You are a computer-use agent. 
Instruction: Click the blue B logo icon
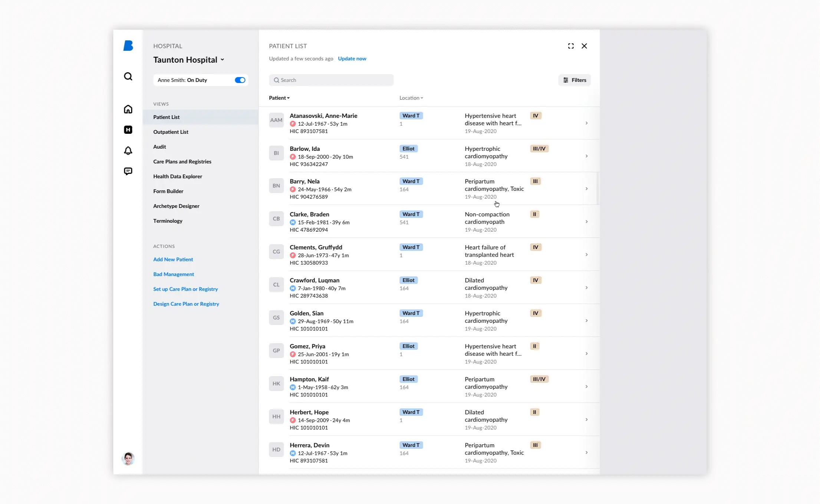point(128,46)
